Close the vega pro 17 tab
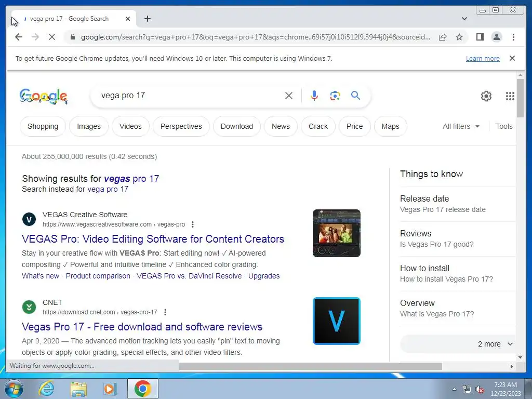 (128, 19)
